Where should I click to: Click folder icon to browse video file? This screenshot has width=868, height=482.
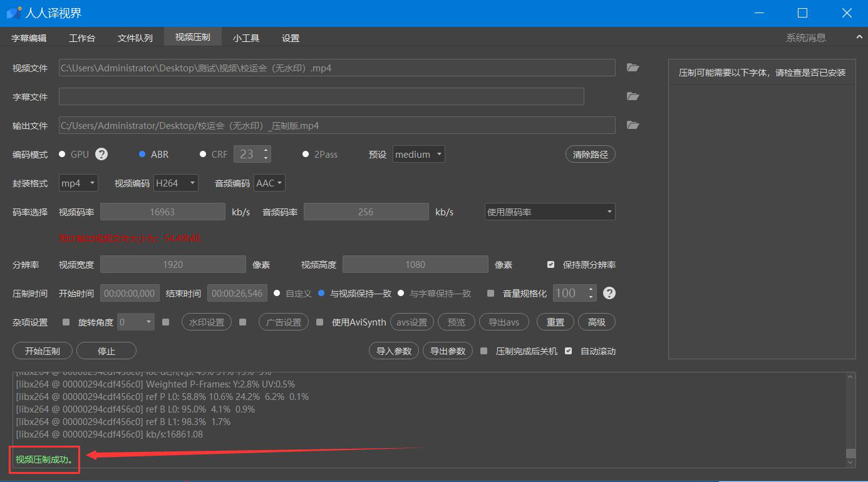[x=633, y=68]
